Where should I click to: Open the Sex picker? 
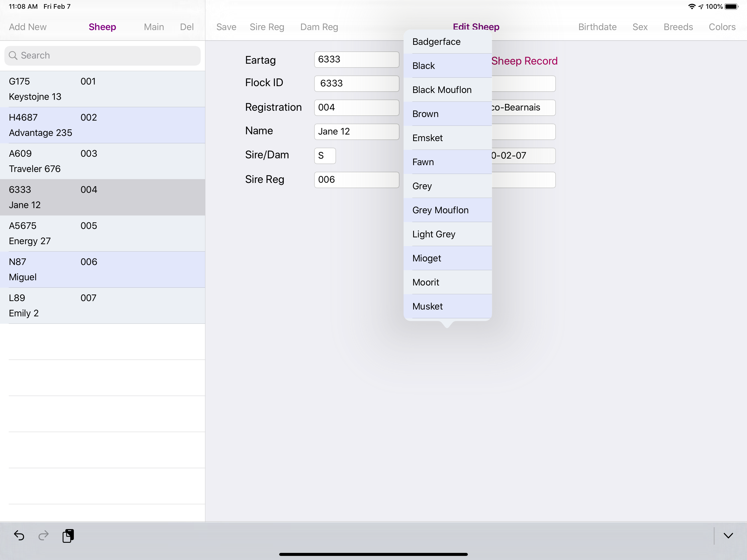pos(640,27)
